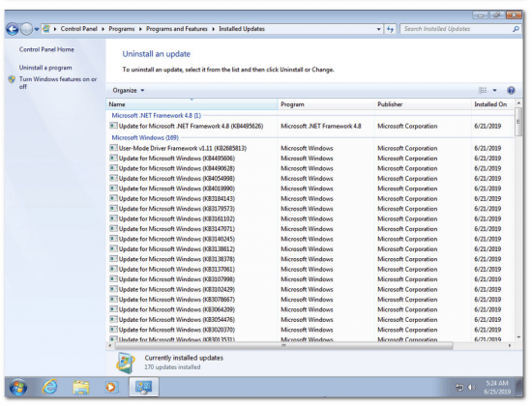Sort by the Name column header

tap(192, 104)
